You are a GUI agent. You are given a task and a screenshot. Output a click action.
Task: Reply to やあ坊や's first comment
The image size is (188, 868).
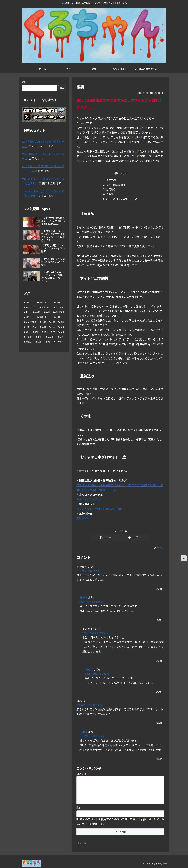click(159, 589)
